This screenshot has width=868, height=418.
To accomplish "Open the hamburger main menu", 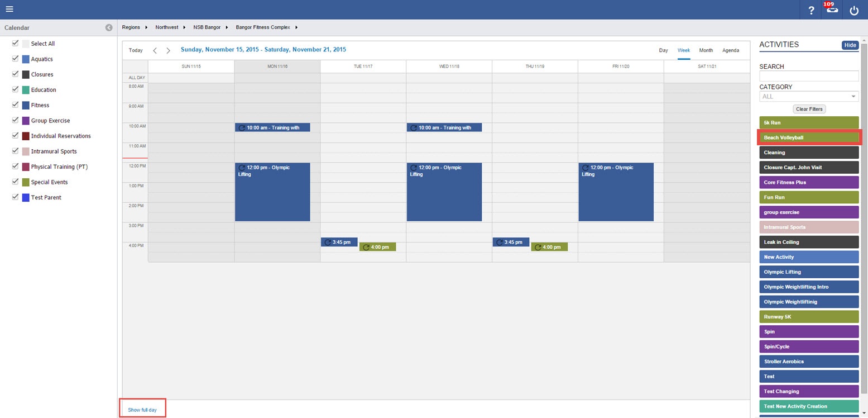I will click(9, 9).
